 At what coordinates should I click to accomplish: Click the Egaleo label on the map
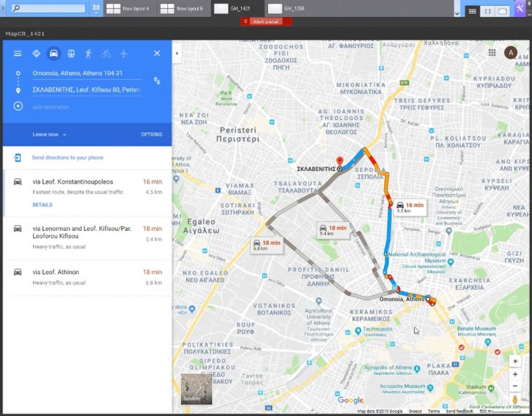[201, 226]
